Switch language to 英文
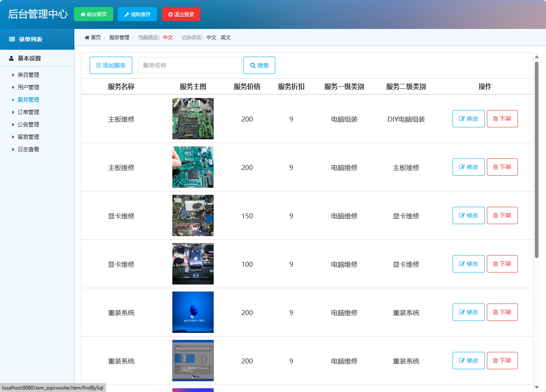This screenshot has width=546, height=392. [x=226, y=37]
